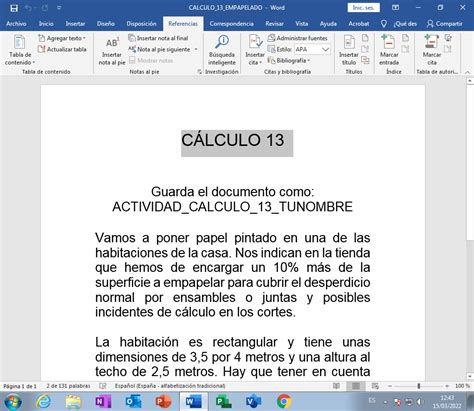This screenshot has height=411, width=474.
Task: Open OneNote from the taskbar
Action: pyautogui.click(x=103, y=401)
